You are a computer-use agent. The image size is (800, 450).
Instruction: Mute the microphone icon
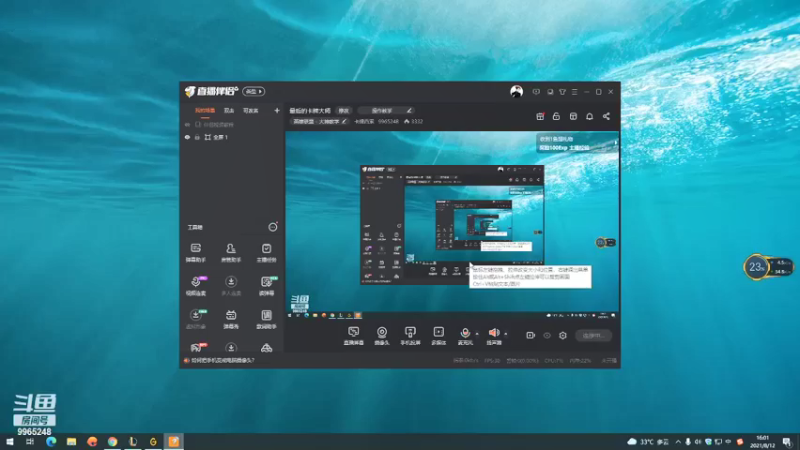coord(465,335)
